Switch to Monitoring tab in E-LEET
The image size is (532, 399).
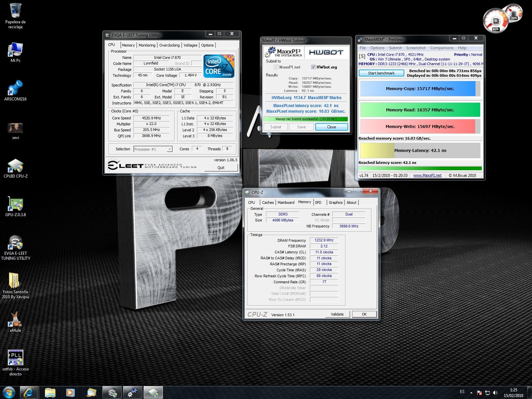tap(147, 45)
